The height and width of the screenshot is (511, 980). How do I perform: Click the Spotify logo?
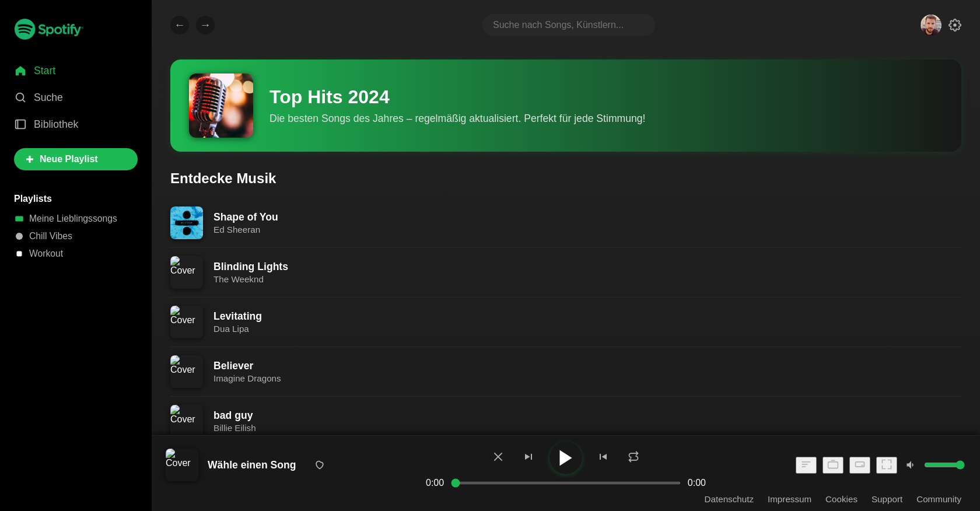click(x=49, y=29)
